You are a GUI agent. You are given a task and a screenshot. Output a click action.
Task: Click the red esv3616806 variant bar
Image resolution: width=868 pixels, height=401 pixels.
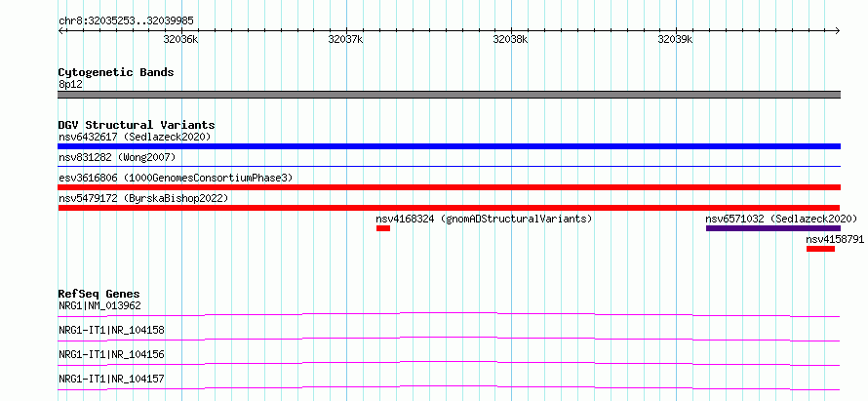pos(449,187)
